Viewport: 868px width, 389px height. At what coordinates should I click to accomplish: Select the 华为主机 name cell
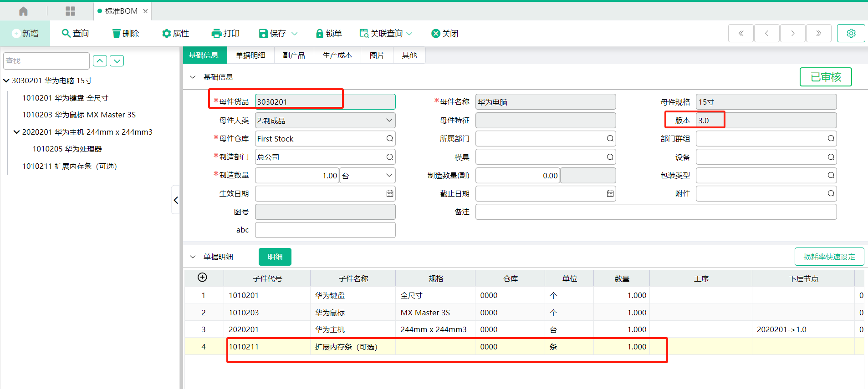pyautogui.click(x=353, y=329)
